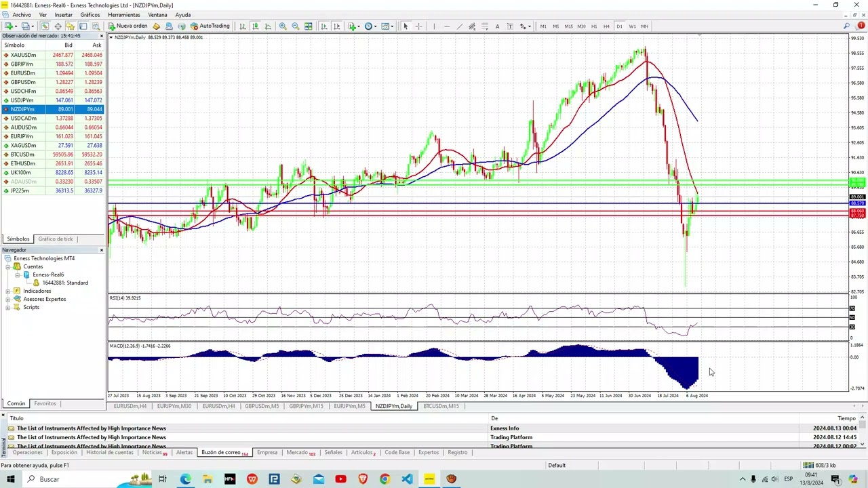Image resolution: width=868 pixels, height=488 pixels.
Task: Switch to the BTCUSDm,M15 chart tab
Action: [441, 406]
